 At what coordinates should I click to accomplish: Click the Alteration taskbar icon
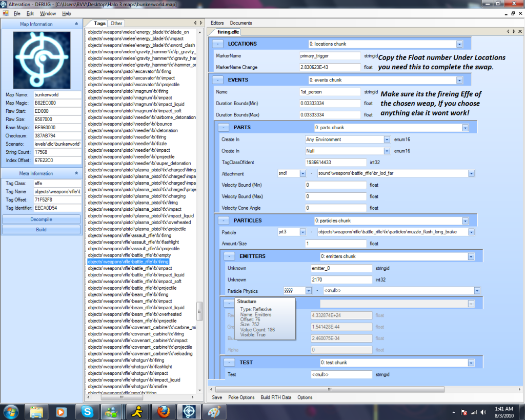click(x=189, y=412)
